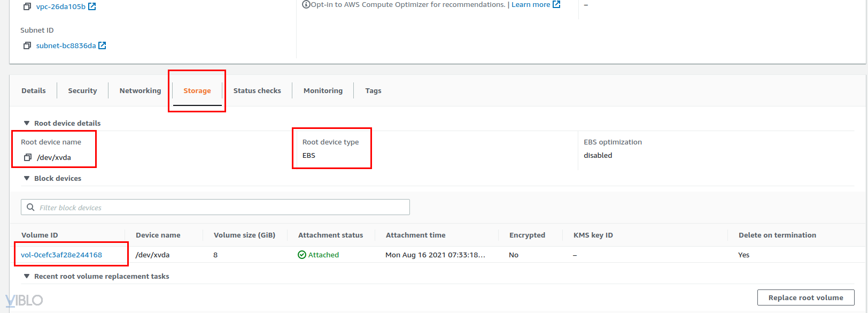Copy the root device name /dev/xvda
This screenshot has height=313, width=868.
[28, 157]
